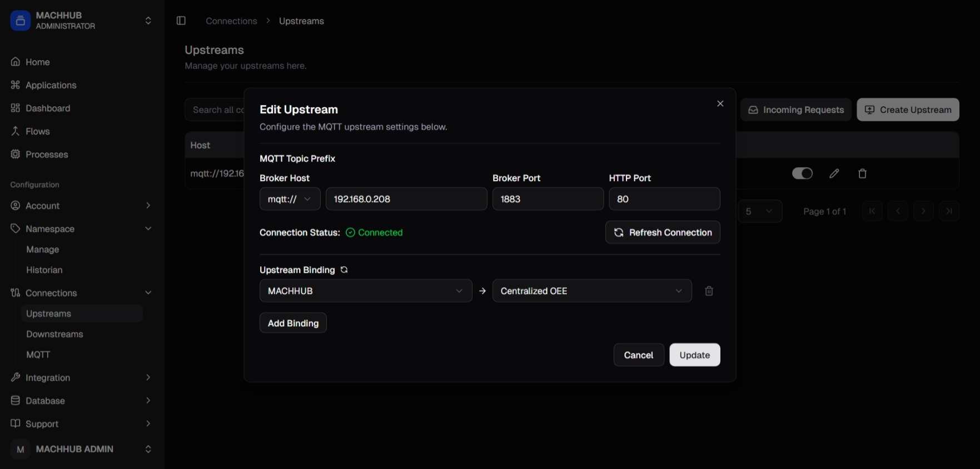Open Flows in the sidebar
The width and height of the screenshot is (980, 469).
pyautogui.click(x=82, y=131)
